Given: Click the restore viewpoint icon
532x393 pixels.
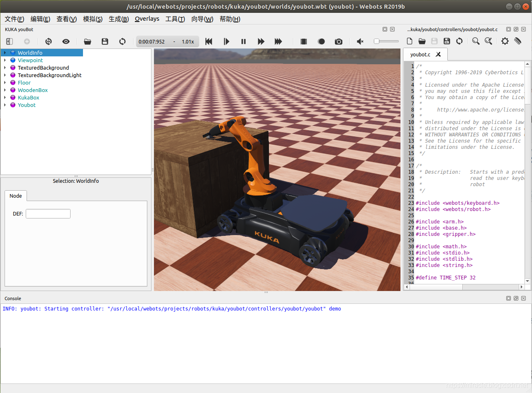Looking at the screenshot, I should pyautogui.click(x=49, y=41).
